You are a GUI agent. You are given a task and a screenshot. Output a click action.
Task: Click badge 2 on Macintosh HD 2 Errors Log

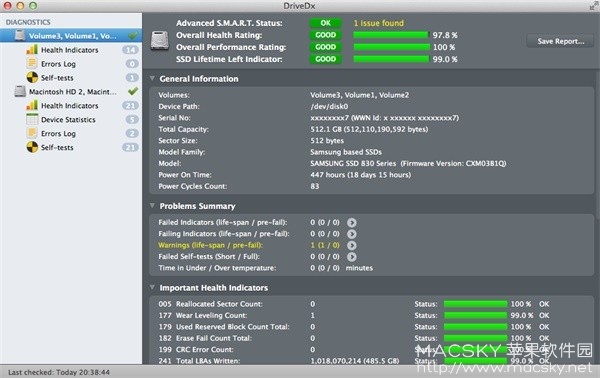pyautogui.click(x=132, y=133)
